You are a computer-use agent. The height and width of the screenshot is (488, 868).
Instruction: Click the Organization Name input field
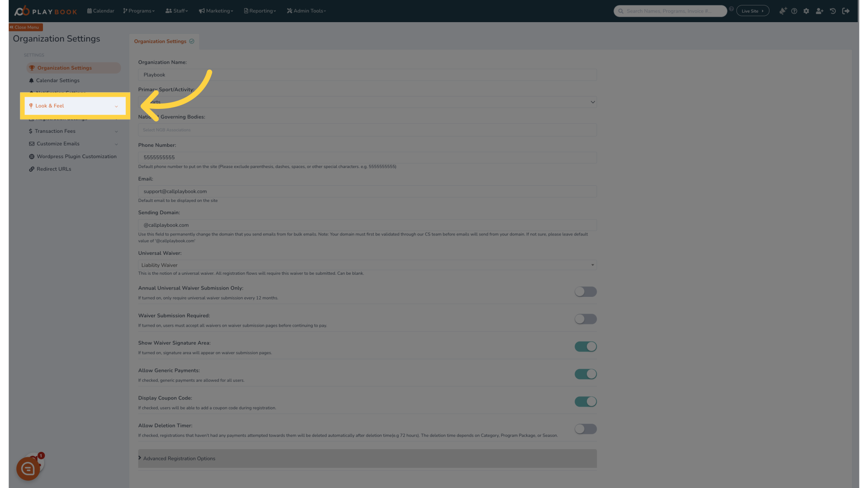pos(367,75)
